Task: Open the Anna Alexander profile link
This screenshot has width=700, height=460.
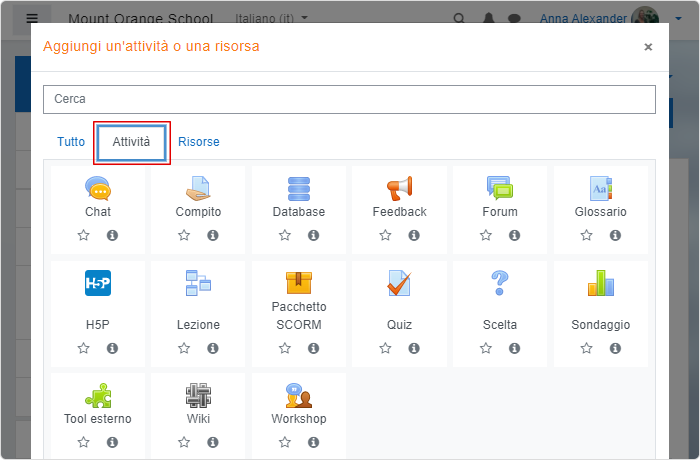Action: click(x=583, y=18)
